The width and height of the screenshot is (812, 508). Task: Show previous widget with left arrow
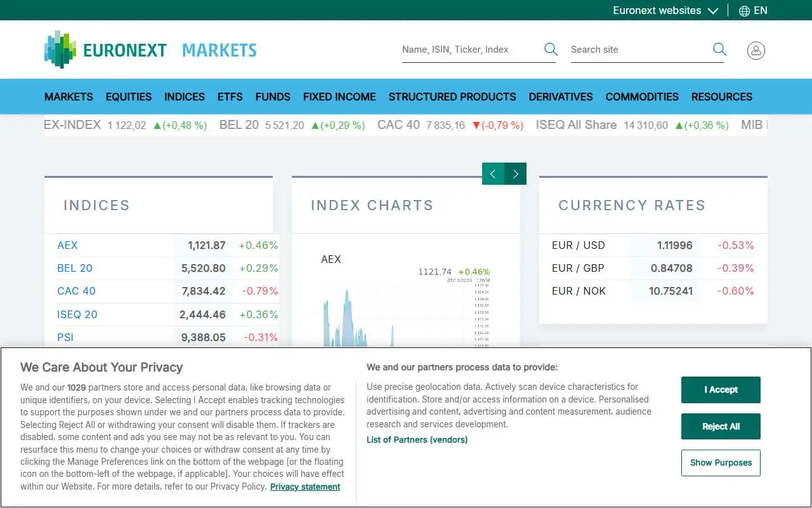pyautogui.click(x=493, y=173)
